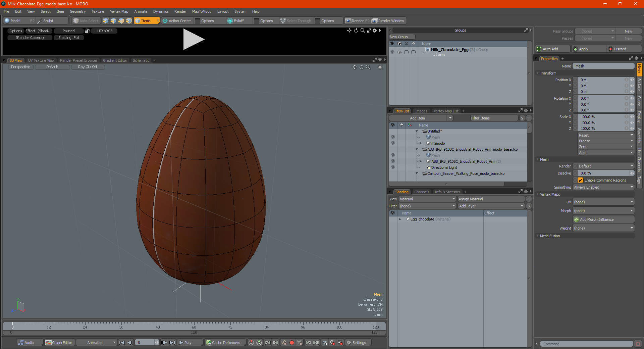The width and height of the screenshot is (644, 349).
Task: Open the UV vertex map dropdown
Action: (603, 202)
